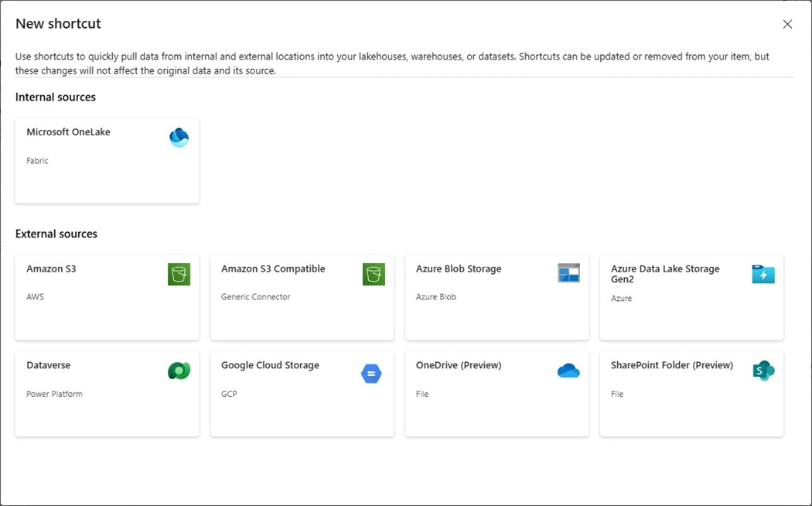
Task: Close the New shortcut dialog
Action: tap(787, 24)
